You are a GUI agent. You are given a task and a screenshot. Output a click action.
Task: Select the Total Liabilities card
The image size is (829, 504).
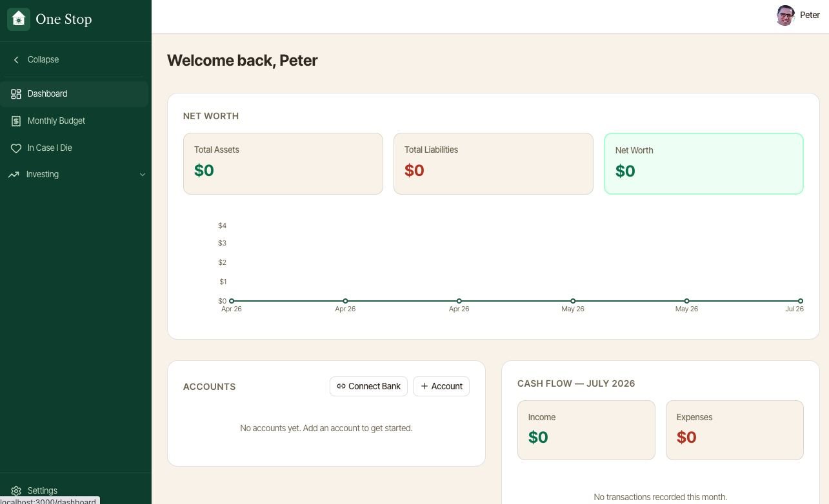coord(494,164)
